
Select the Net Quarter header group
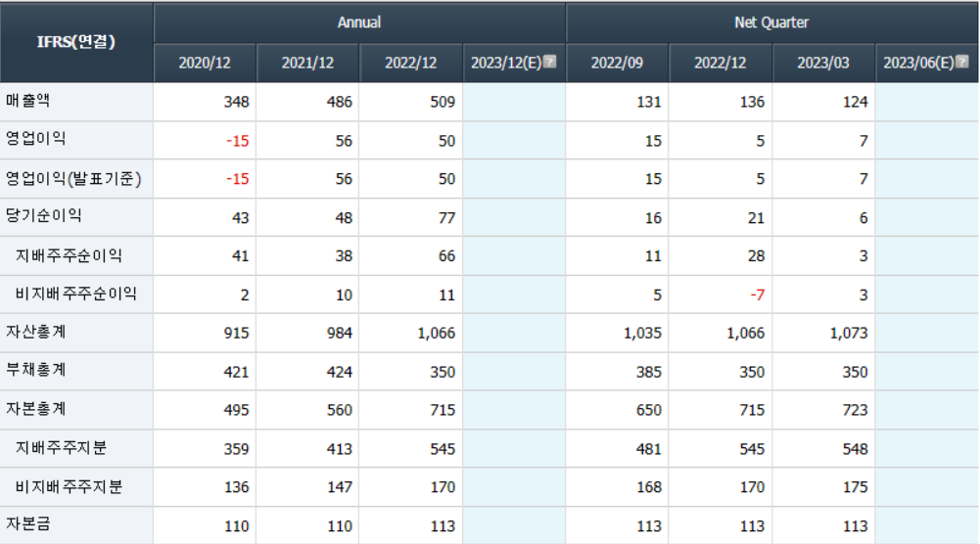(x=771, y=23)
